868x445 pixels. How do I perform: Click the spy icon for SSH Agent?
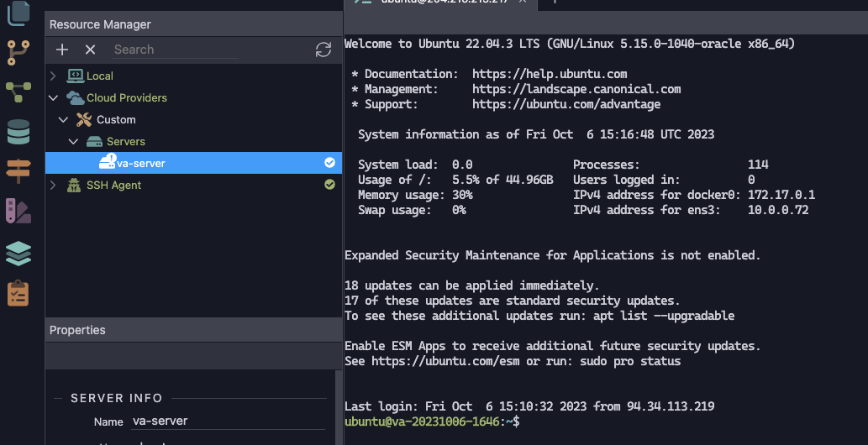pyautogui.click(x=74, y=186)
